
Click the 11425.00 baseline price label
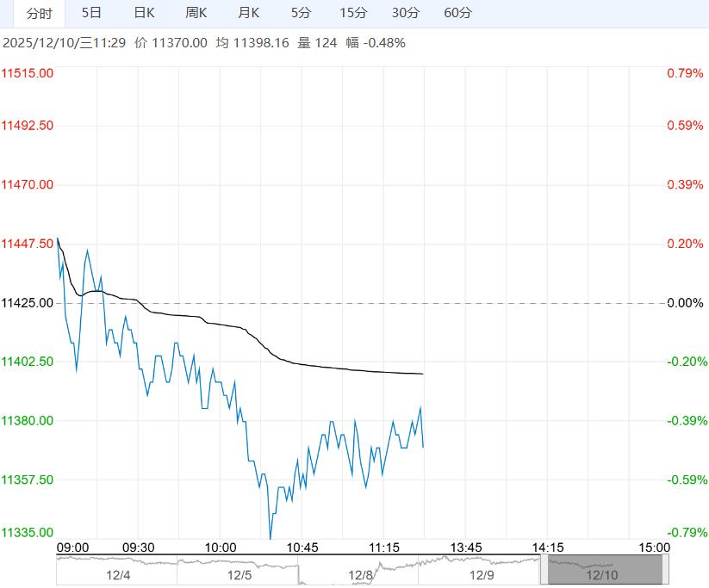[28, 303]
